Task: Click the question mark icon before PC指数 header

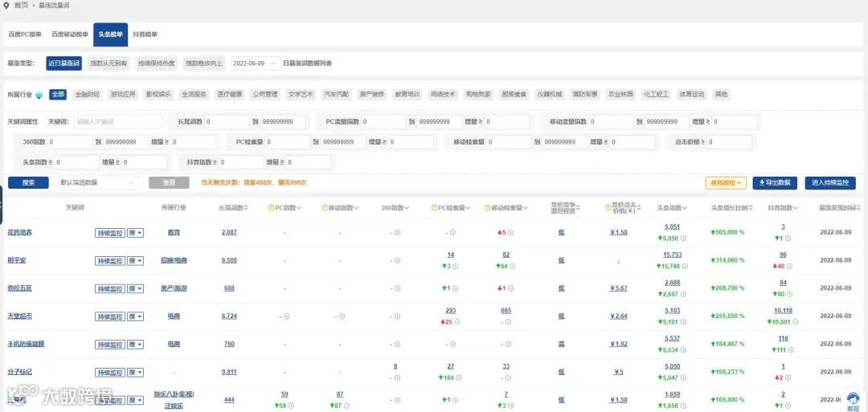Action: 272,208
